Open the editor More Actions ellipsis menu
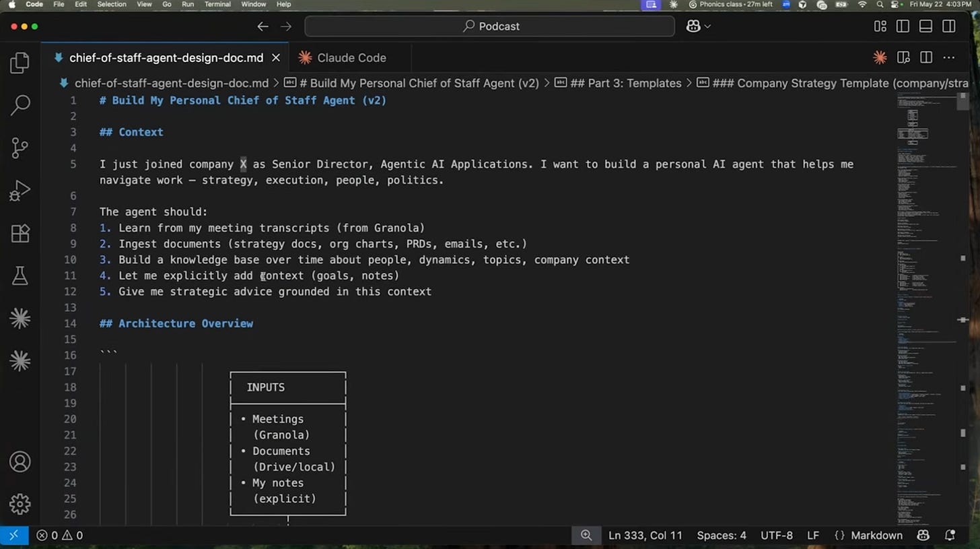Image resolution: width=980 pixels, height=549 pixels. point(949,58)
